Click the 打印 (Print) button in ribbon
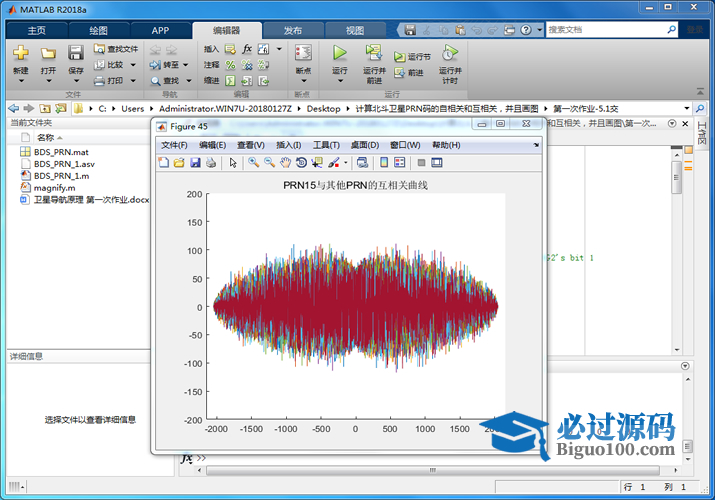The image size is (715, 500). [x=109, y=81]
